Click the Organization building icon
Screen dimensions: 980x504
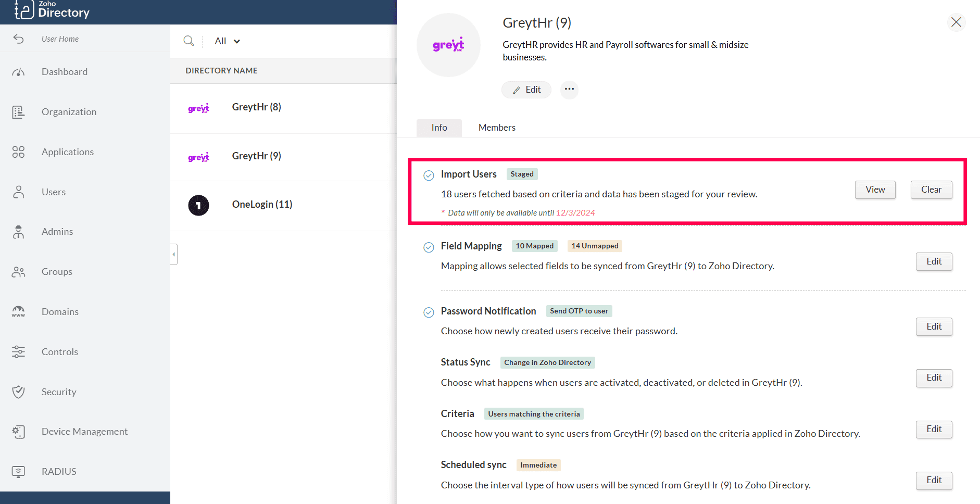pos(19,112)
